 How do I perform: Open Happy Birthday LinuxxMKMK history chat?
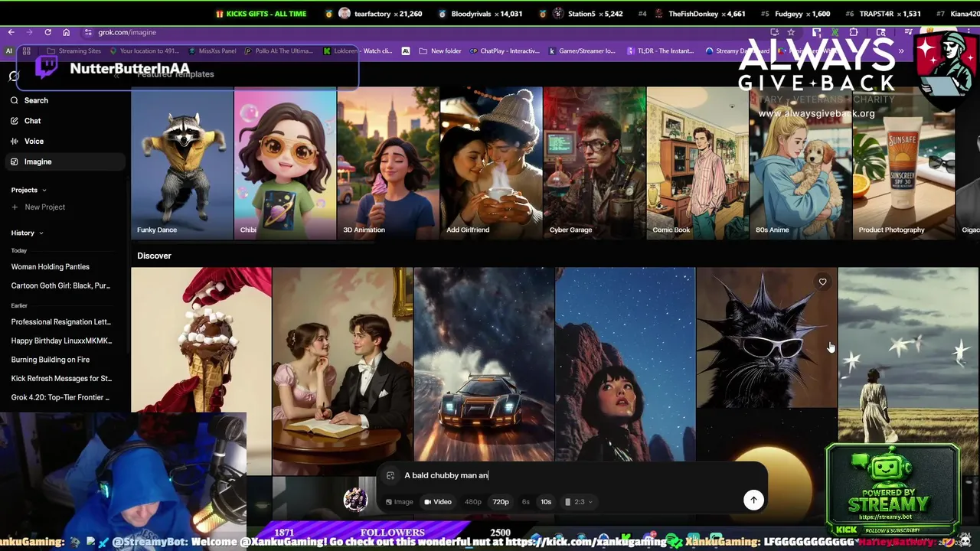(63, 341)
